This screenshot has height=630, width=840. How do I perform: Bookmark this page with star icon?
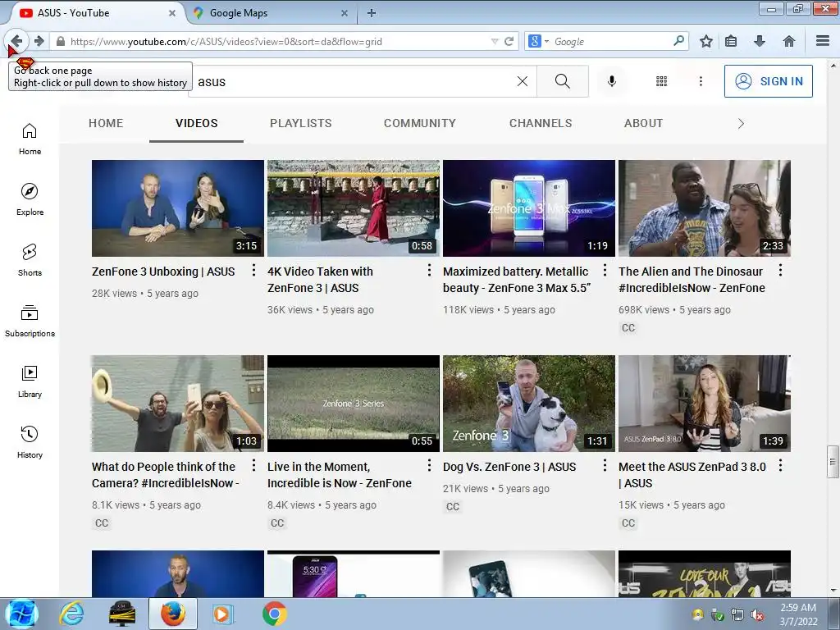[x=706, y=41]
